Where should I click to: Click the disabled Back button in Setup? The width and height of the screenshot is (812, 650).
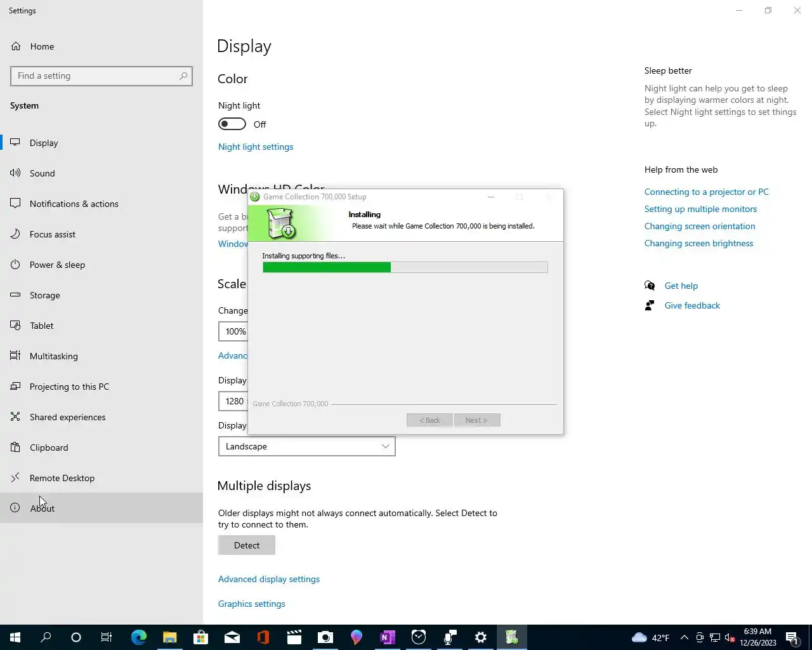coord(429,420)
